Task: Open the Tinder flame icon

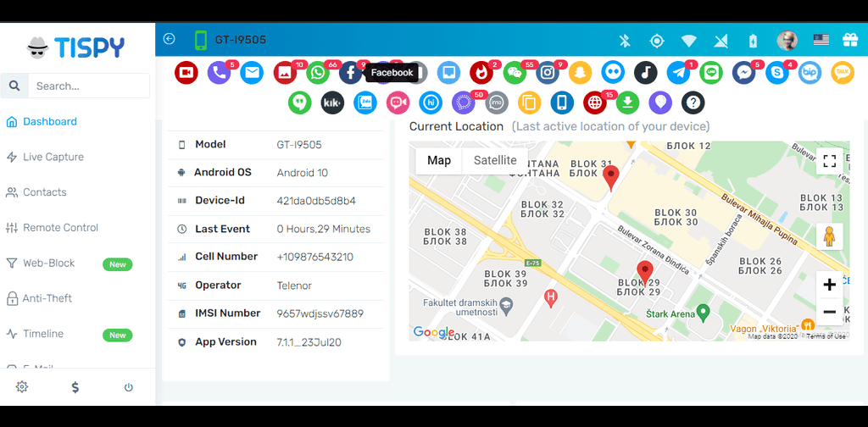Action: tap(481, 73)
